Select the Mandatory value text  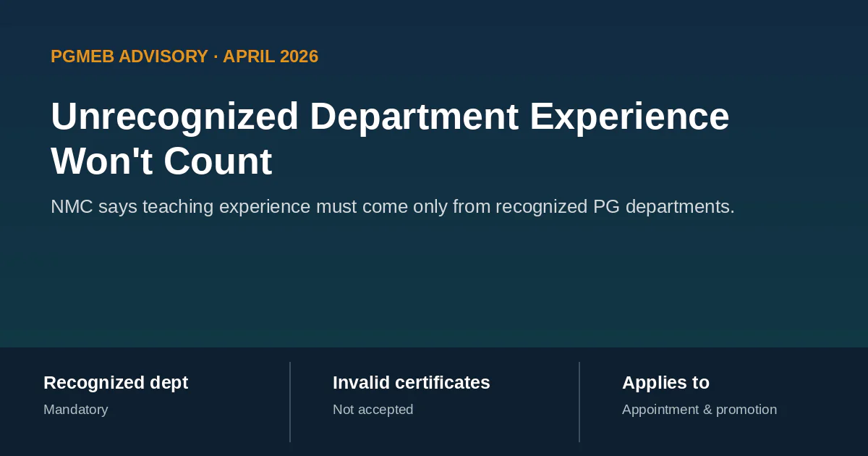point(76,410)
